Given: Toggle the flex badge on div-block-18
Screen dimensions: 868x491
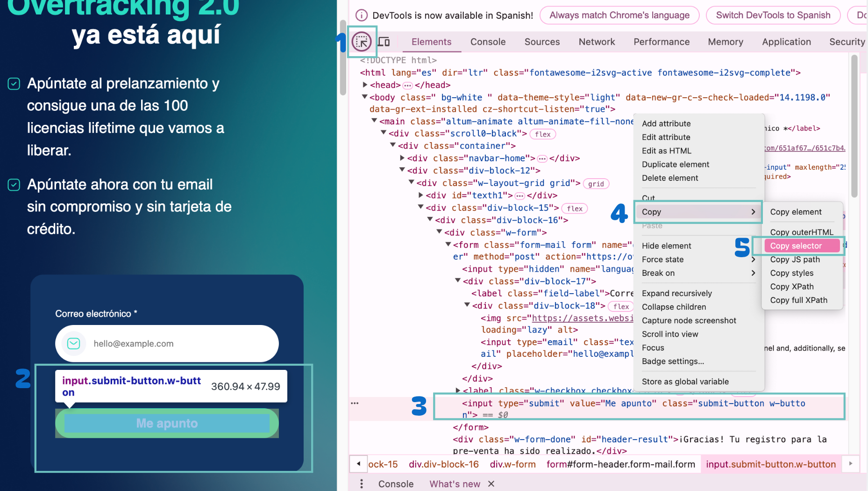Looking at the screenshot, I should pos(621,306).
